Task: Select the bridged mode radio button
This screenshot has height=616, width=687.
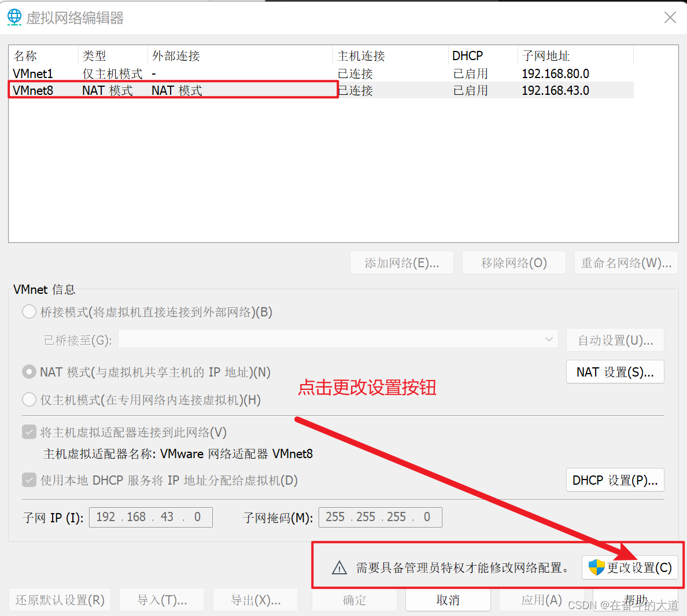Action: [x=29, y=312]
